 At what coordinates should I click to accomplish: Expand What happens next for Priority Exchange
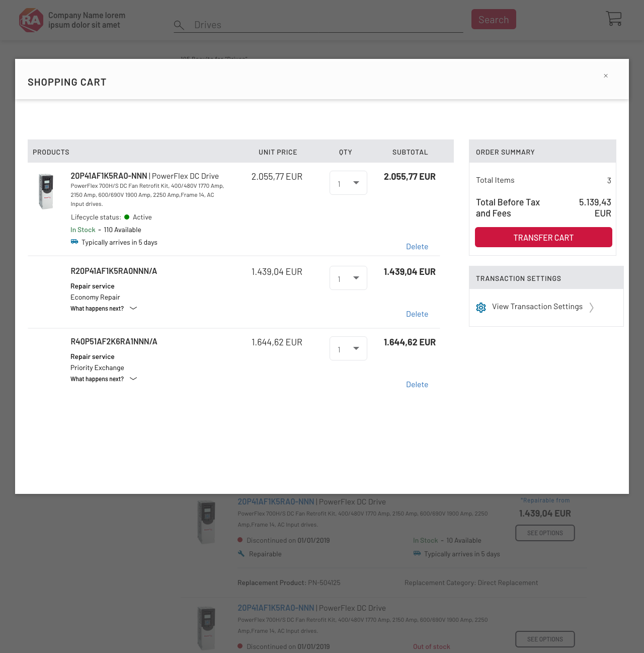(104, 379)
